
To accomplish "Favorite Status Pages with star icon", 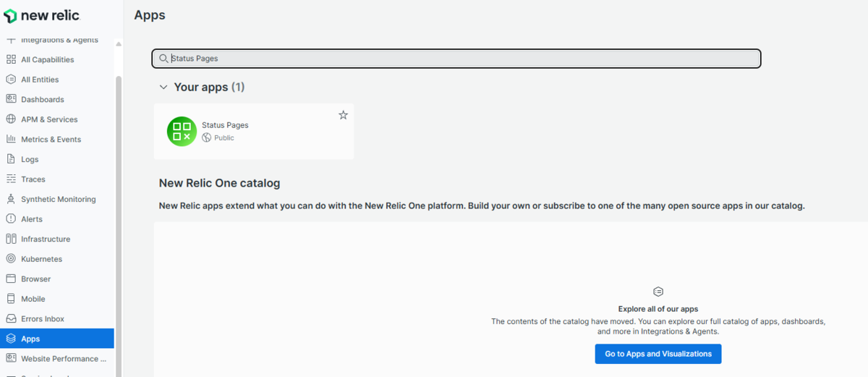I will pos(343,115).
